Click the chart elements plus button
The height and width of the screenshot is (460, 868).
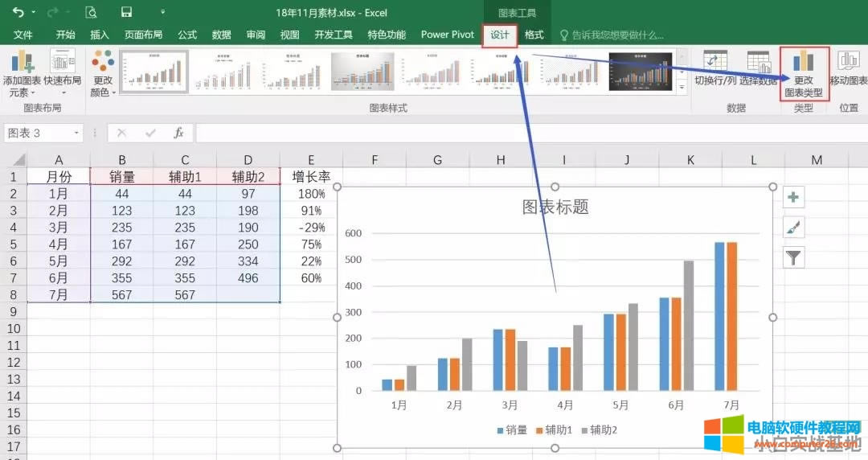point(793,197)
